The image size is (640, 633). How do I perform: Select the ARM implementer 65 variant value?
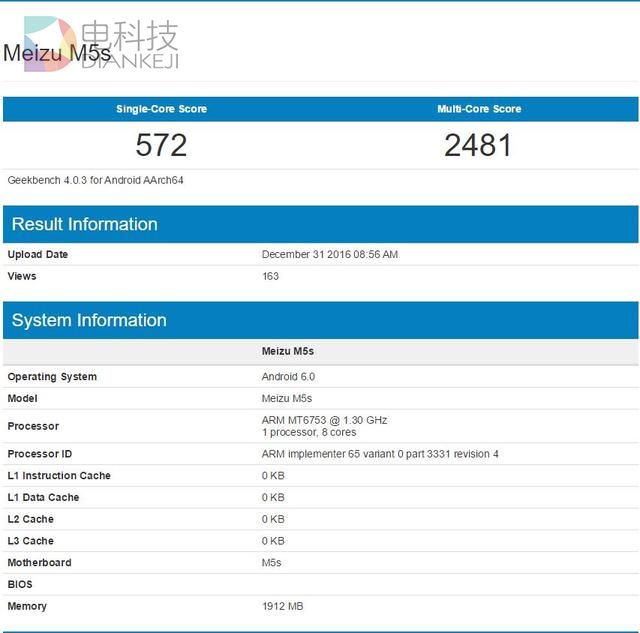tap(380, 454)
